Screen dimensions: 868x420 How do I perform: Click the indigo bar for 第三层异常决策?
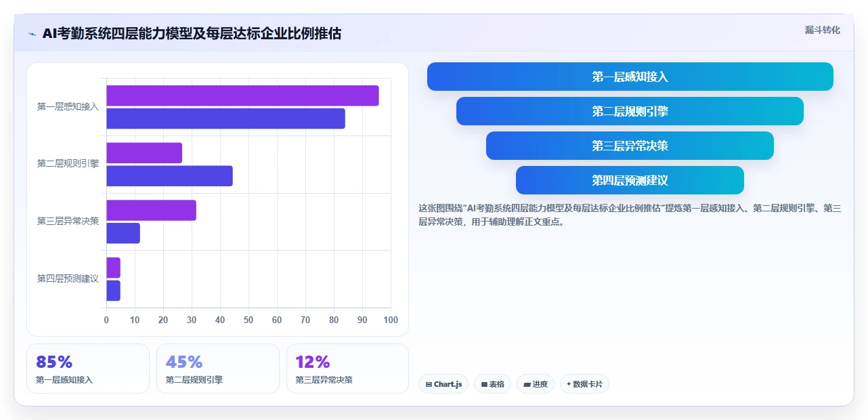[x=123, y=233]
